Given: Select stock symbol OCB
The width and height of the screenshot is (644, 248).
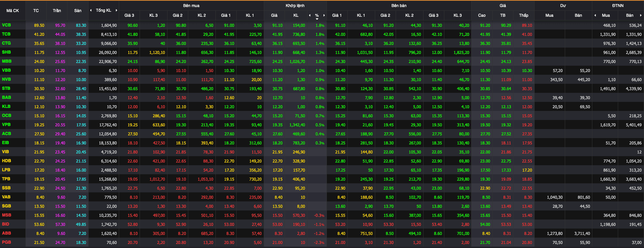Looking at the screenshot, I should [6, 116].
